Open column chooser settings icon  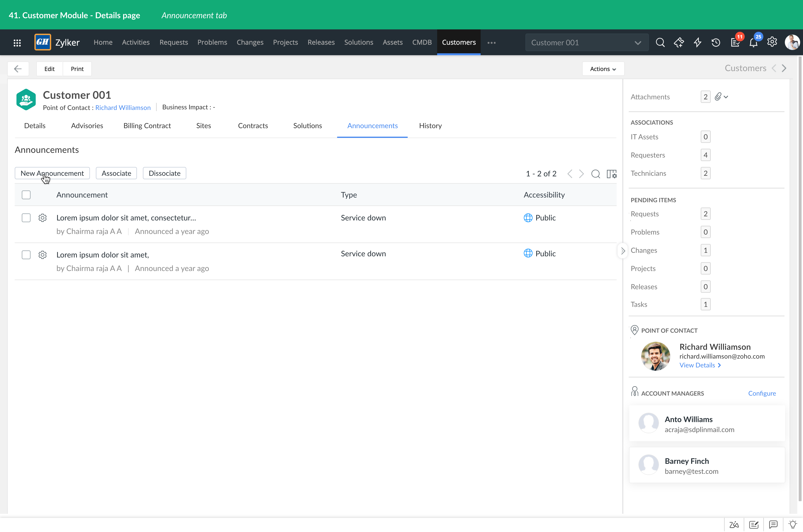point(612,174)
